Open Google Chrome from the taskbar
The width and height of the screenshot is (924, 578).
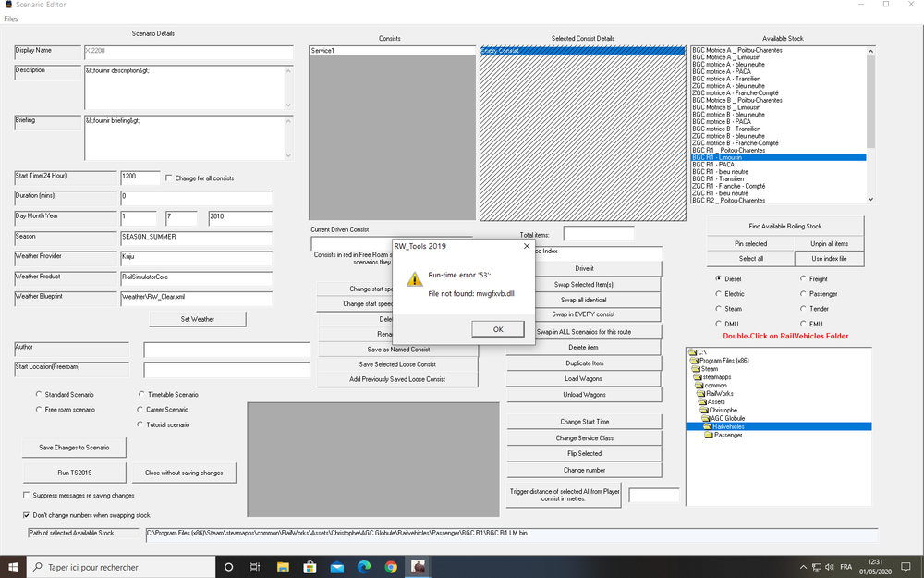(x=391, y=566)
